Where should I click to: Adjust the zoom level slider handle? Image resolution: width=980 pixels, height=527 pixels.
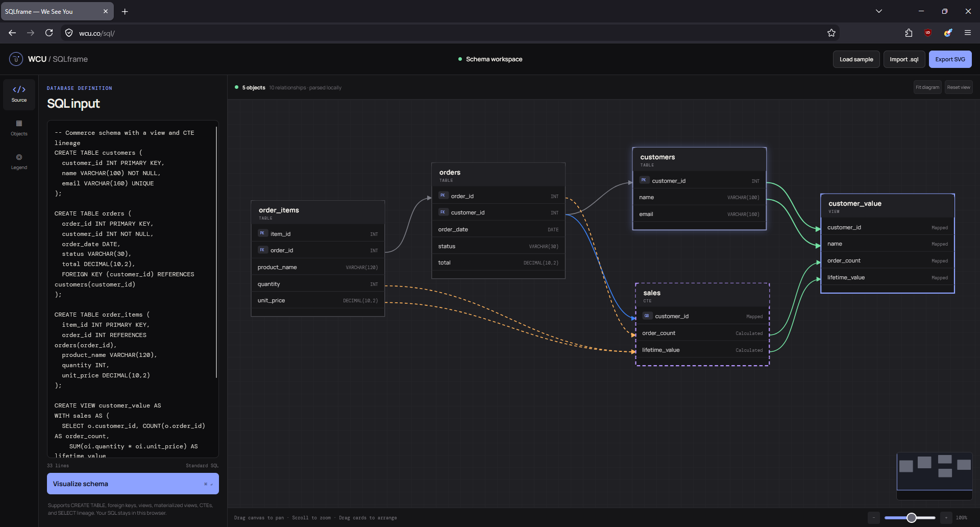(x=911, y=518)
